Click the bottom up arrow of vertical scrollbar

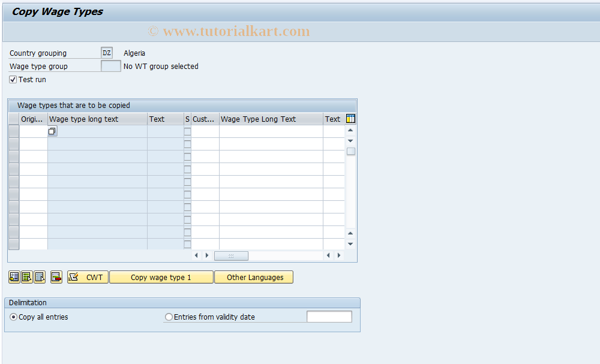click(350, 233)
